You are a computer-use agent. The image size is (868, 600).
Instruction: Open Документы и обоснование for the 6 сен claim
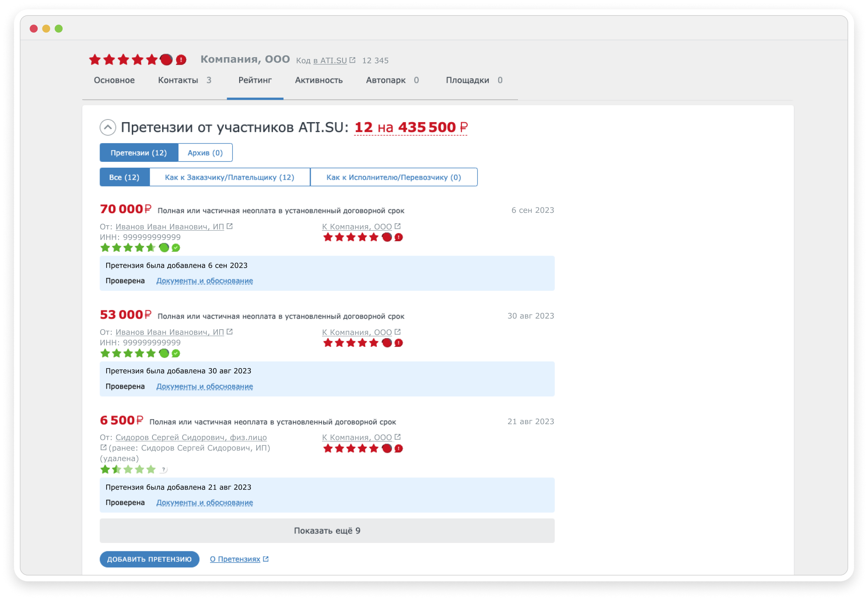205,281
